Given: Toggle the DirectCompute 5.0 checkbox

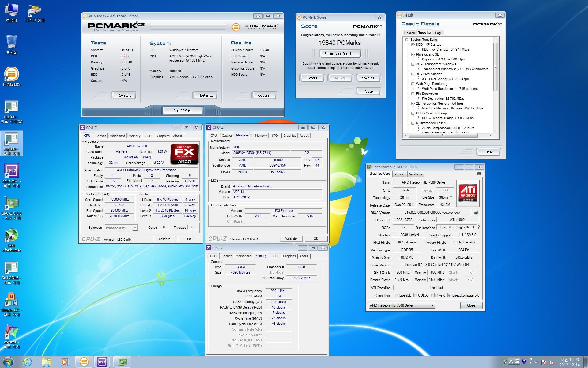Looking at the screenshot, I should (x=449, y=295).
